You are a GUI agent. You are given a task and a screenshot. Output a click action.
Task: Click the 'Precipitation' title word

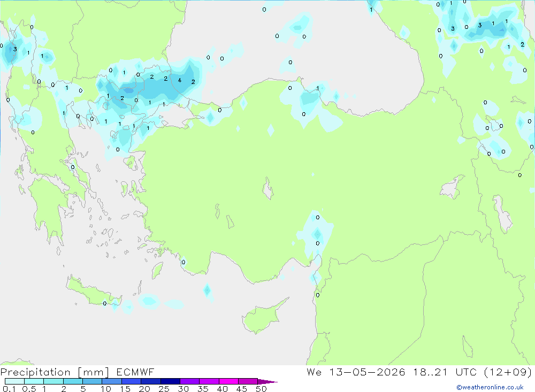coord(35,372)
